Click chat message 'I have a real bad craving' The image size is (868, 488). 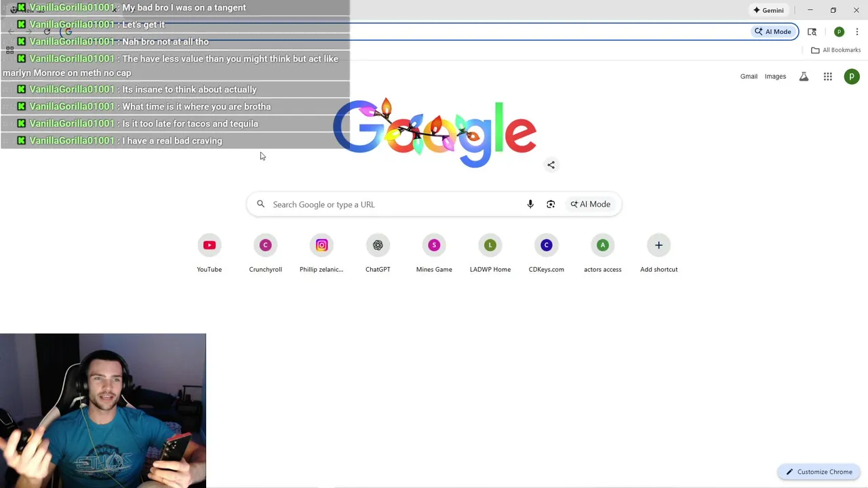(172, 141)
